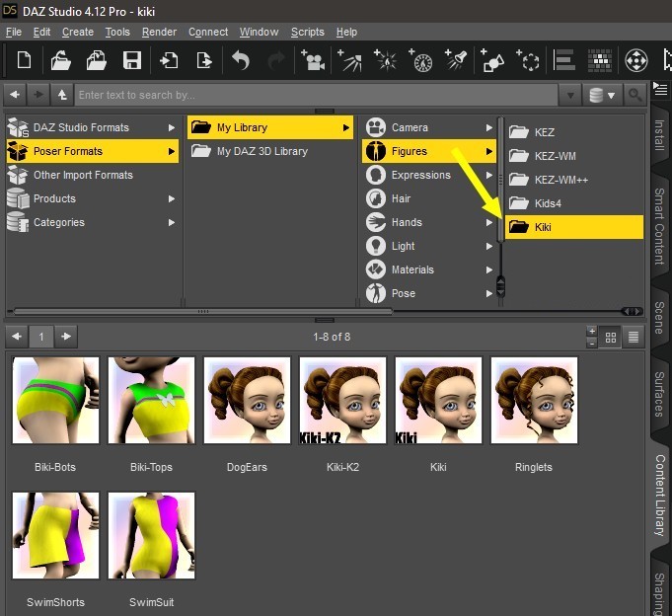Open the search history dropdown arrow
672x616 pixels.
click(570, 95)
